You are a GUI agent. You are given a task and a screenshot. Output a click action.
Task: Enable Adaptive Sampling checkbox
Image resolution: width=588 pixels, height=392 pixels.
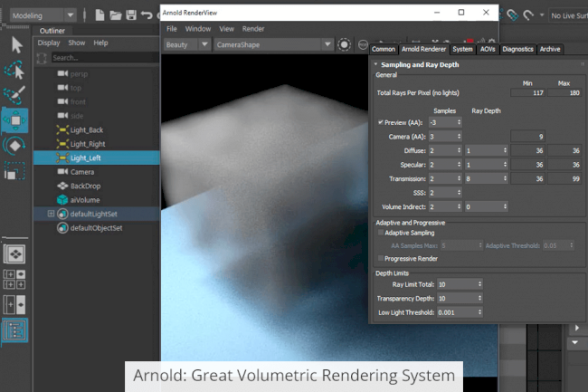tap(381, 233)
